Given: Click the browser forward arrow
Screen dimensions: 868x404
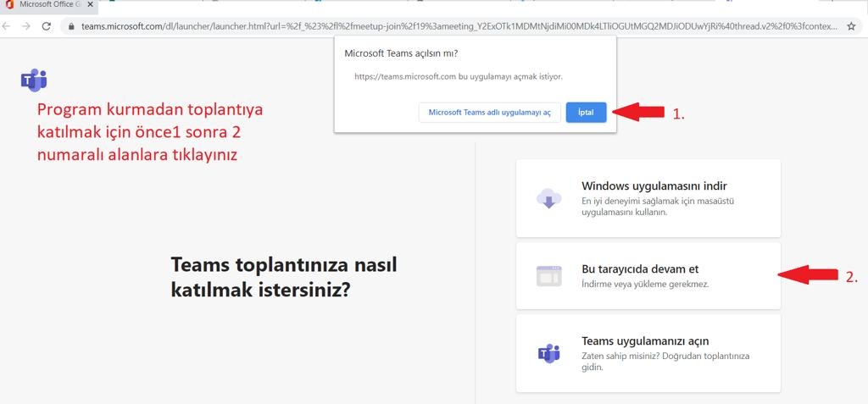Looking at the screenshot, I should pos(26,26).
